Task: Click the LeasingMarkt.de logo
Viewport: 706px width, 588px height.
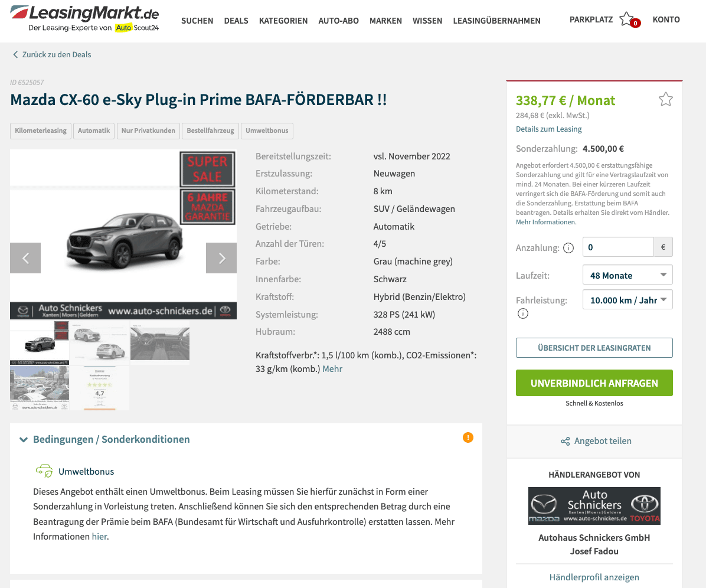Action: (x=84, y=19)
